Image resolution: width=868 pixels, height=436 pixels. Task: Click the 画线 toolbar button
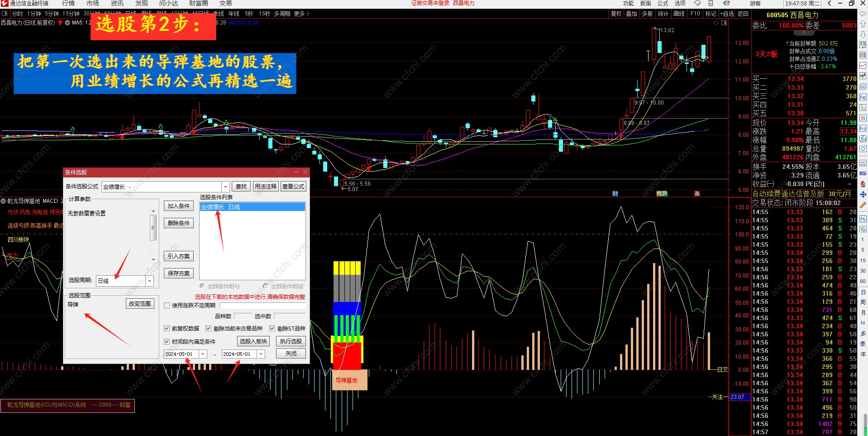coord(679,14)
